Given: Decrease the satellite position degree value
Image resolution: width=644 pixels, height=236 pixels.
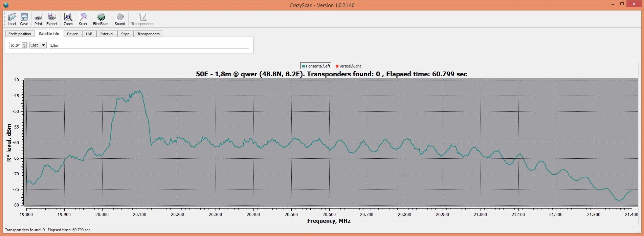Looking at the screenshot, I should 24,47.
